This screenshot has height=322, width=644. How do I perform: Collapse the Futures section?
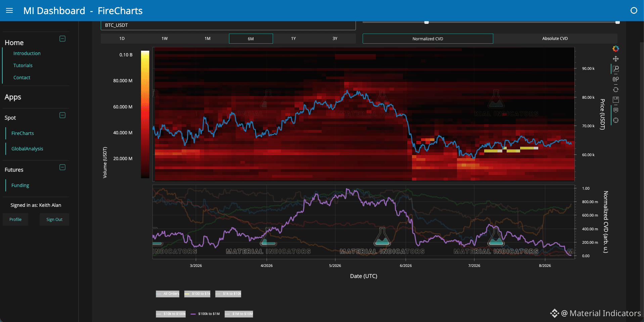tap(62, 167)
